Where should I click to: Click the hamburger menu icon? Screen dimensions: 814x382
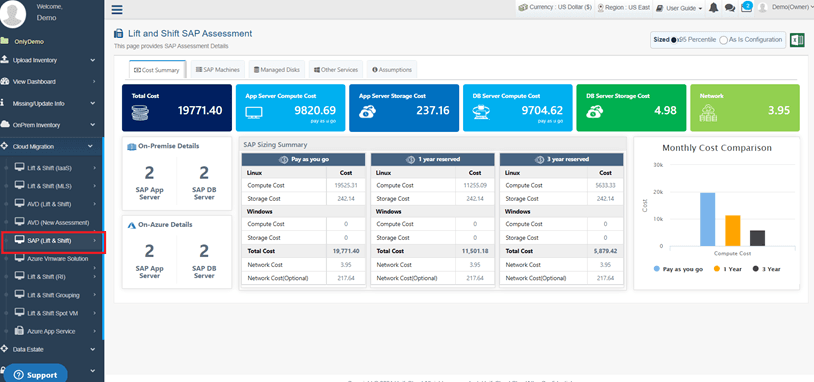[x=117, y=9]
